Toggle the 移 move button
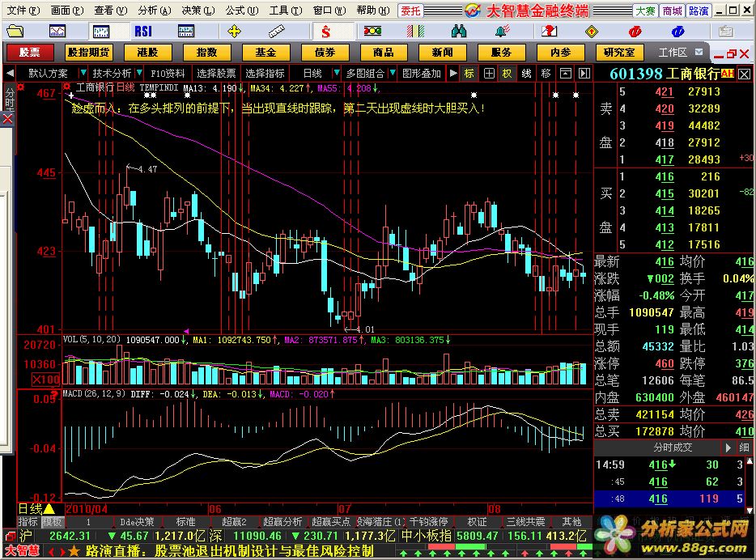The width and height of the screenshot is (756, 560). [x=546, y=74]
